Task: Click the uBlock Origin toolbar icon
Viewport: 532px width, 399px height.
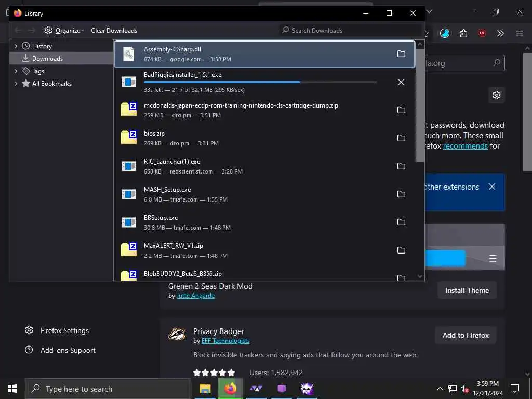Action: [482, 33]
